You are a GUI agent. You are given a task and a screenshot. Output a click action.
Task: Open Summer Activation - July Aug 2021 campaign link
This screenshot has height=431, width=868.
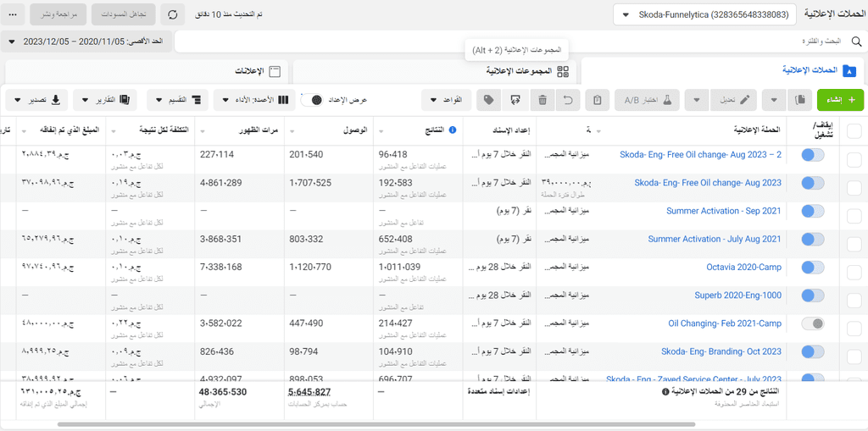pos(715,239)
